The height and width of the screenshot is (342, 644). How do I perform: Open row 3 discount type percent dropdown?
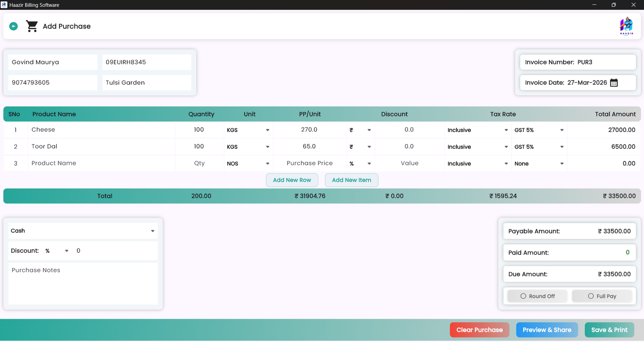click(x=360, y=163)
